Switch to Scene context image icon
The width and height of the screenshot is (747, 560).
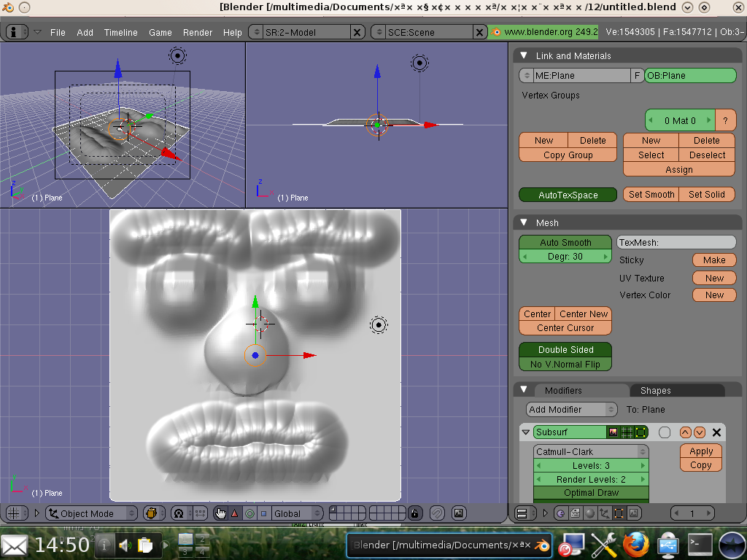(x=633, y=513)
